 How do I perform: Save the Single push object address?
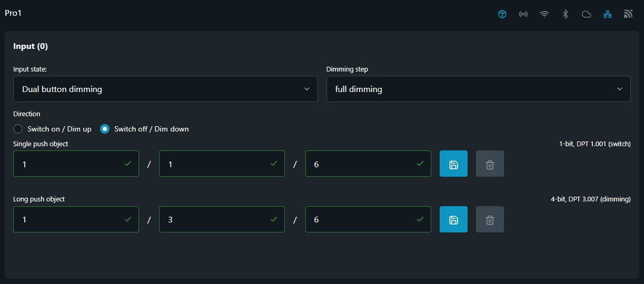click(x=453, y=164)
